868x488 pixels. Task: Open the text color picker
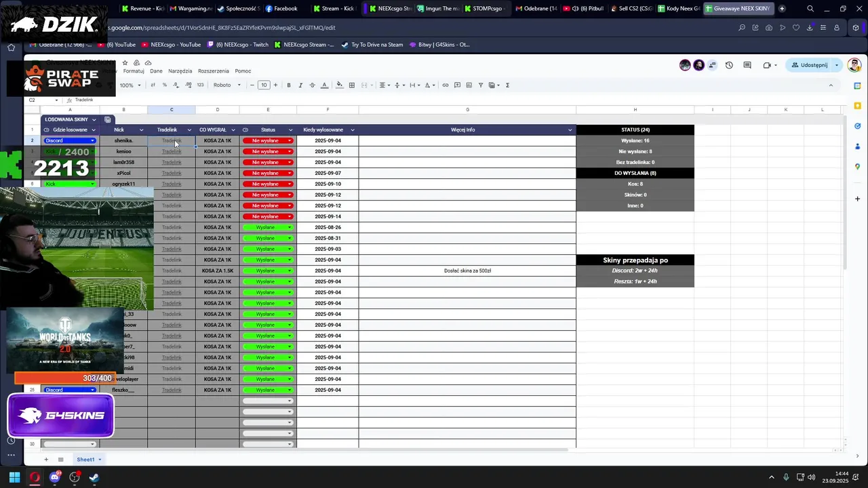click(x=324, y=85)
